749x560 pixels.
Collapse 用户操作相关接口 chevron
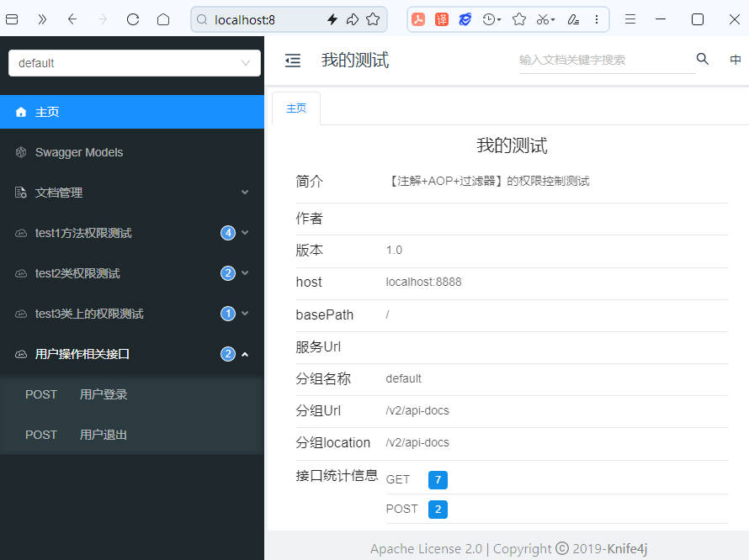click(245, 354)
